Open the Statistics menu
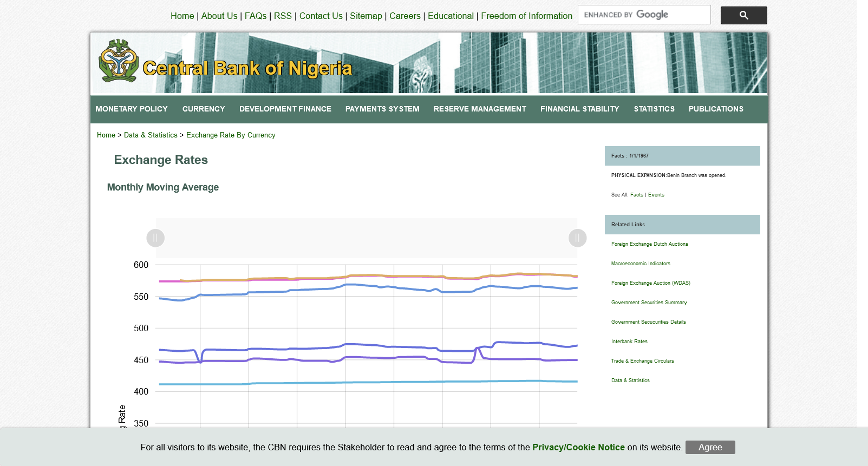This screenshot has width=868, height=466. pyautogui.click(x=654, y=109)
